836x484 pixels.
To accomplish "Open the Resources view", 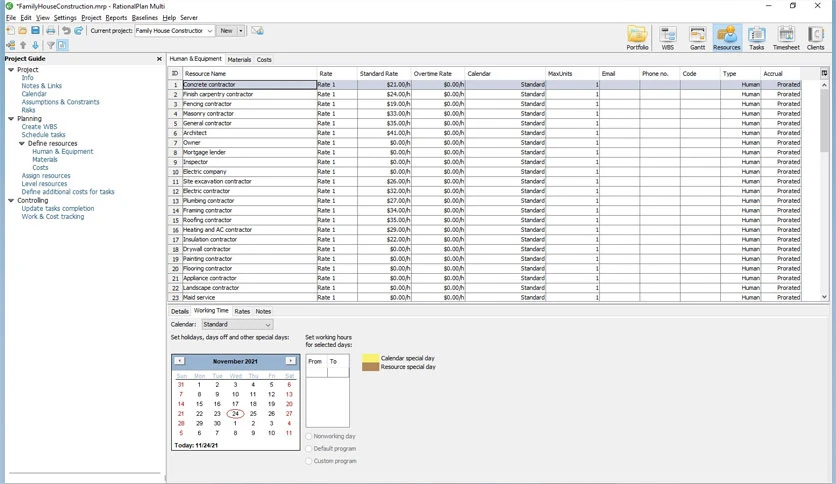I will pyautogui.click(x=727, y=38).
